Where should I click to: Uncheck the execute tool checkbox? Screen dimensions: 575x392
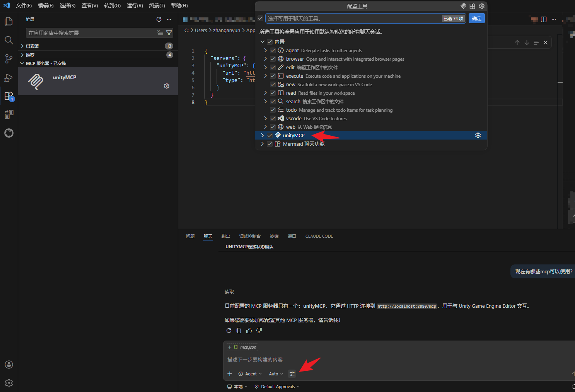(273, 76)
